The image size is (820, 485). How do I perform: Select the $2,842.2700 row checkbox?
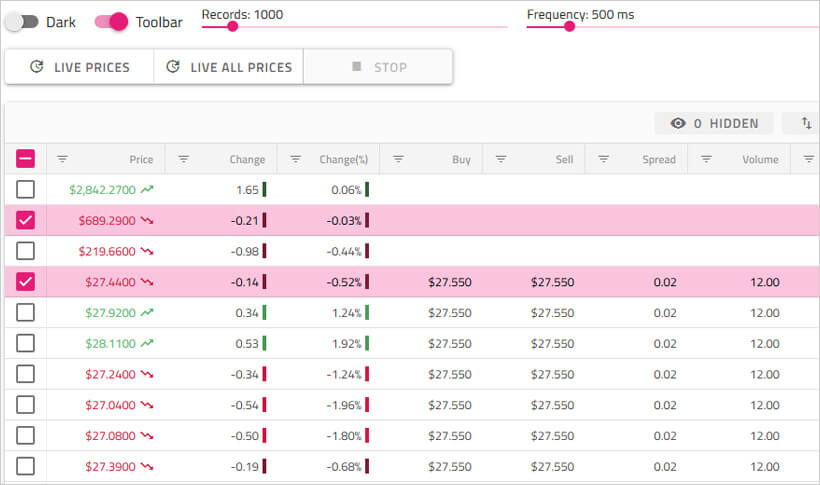pyautogui.click(x=25, y=189)
